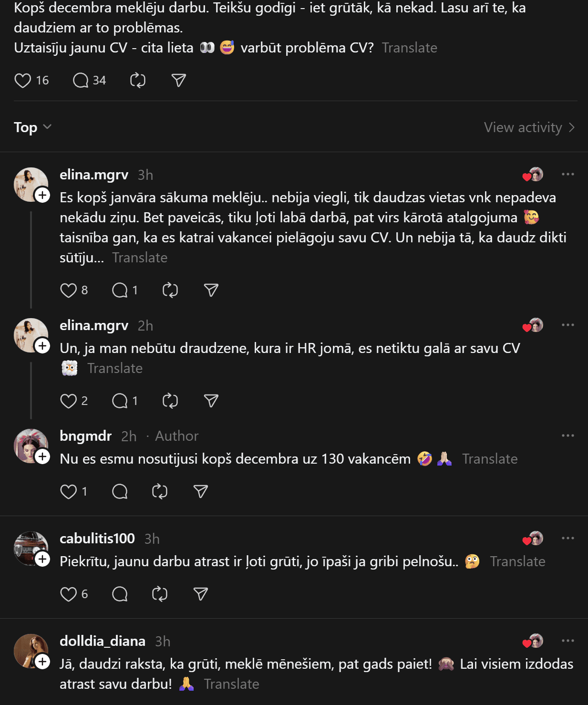Follow cabulitis100 using the plus badge
Screen dimensions: 588x705
[42, 559]
